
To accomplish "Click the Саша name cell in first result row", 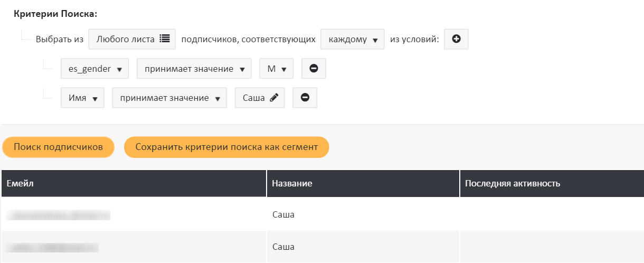I will pos(283,215).
